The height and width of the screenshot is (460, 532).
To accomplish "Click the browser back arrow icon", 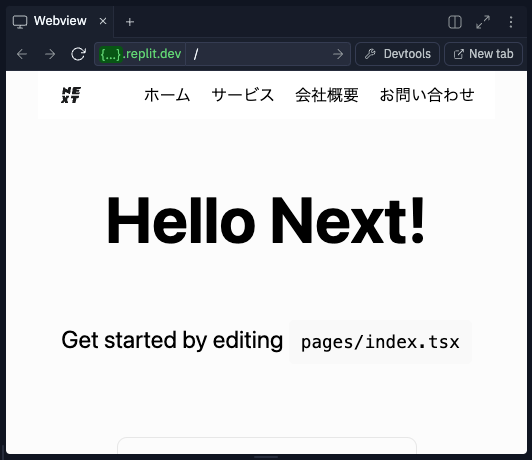I will (x=22, y=54).
